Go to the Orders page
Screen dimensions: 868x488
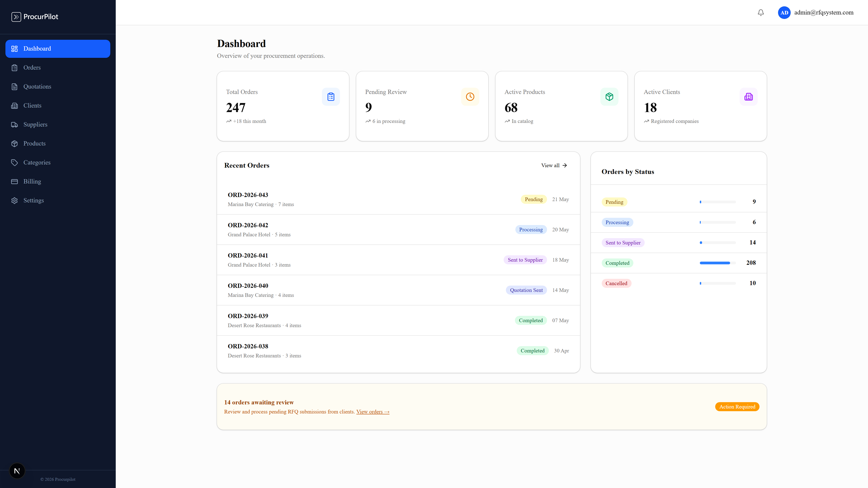click(x=58, y=68)
